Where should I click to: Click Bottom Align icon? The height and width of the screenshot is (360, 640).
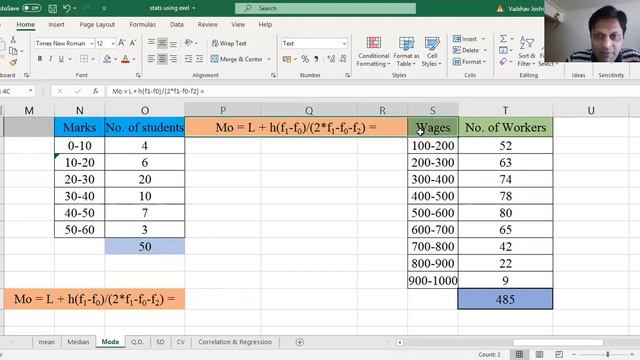click(x=173, y=43)
